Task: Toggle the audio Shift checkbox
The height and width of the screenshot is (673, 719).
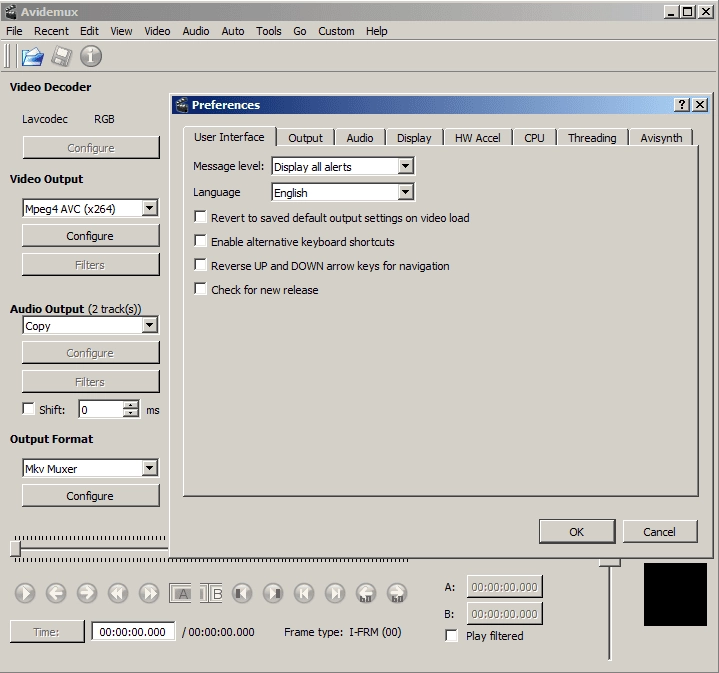Action: 28,408
